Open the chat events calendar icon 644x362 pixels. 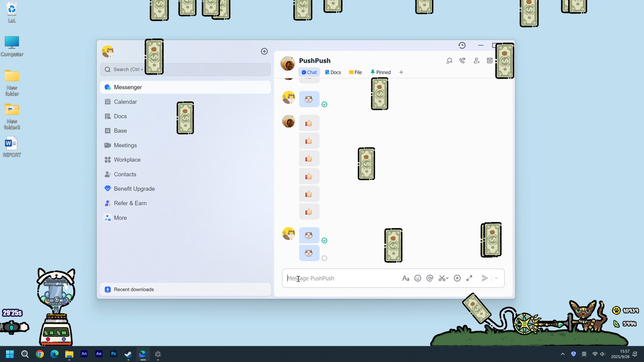[489, 61]
